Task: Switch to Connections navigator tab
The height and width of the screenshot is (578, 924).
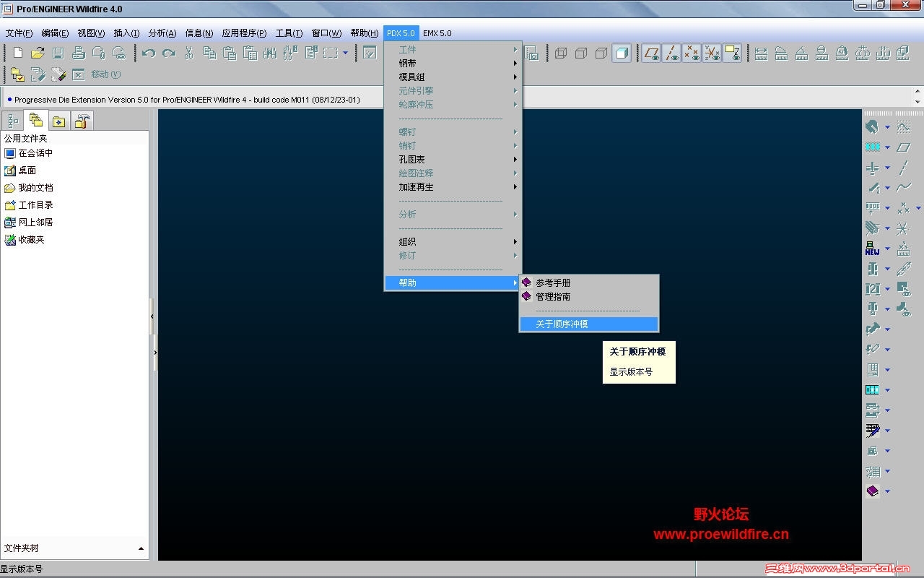Action: tap(82, 121)
